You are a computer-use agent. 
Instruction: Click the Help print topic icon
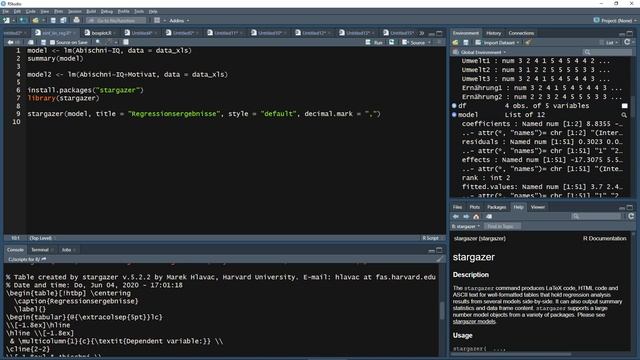489,216
